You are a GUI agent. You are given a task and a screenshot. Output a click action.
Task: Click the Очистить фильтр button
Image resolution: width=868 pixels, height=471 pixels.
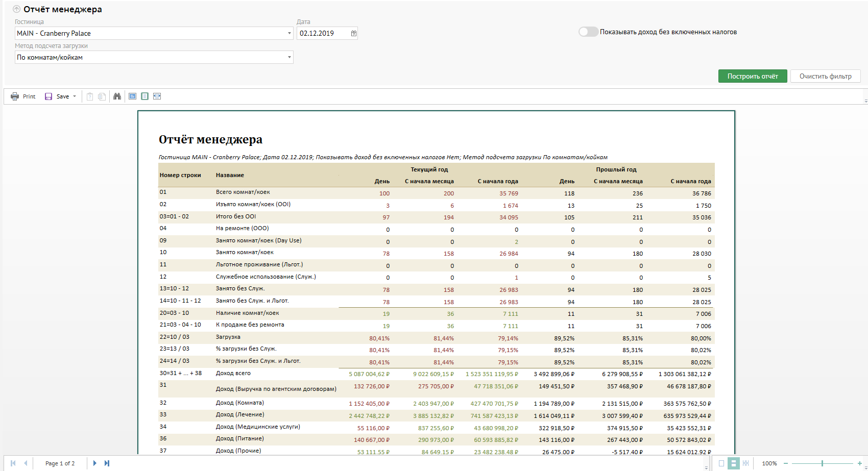point(825,76)
